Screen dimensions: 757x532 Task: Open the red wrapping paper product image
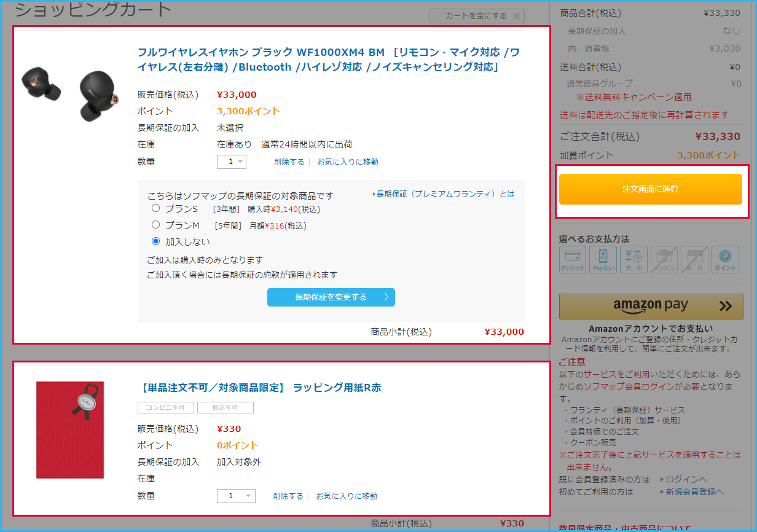pyautogui.click(x=70, y=430)
